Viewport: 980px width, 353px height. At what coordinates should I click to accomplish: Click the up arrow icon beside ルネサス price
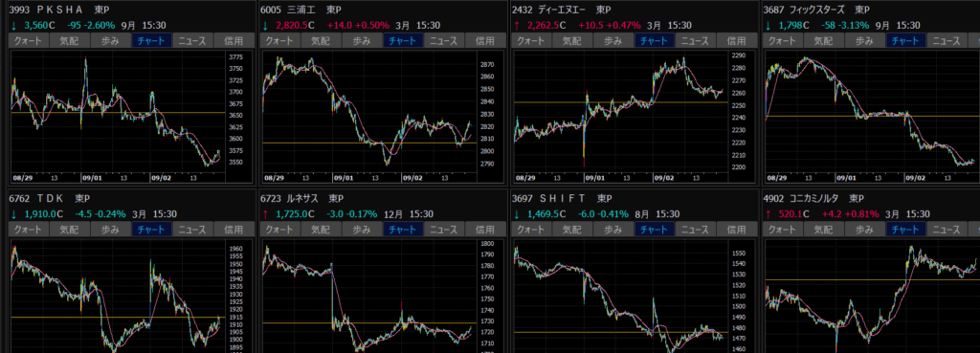(265, 214)
